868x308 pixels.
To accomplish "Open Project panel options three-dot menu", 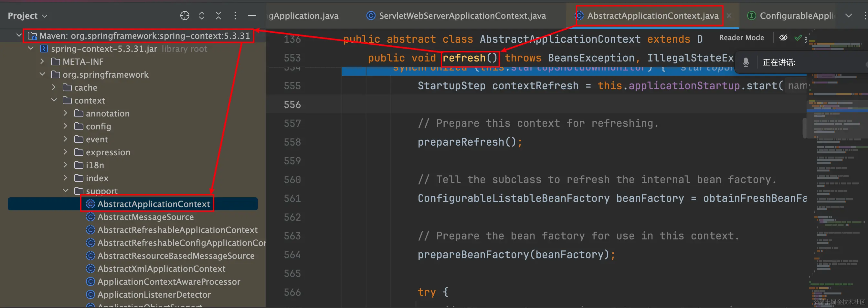I will coord(235,16).
